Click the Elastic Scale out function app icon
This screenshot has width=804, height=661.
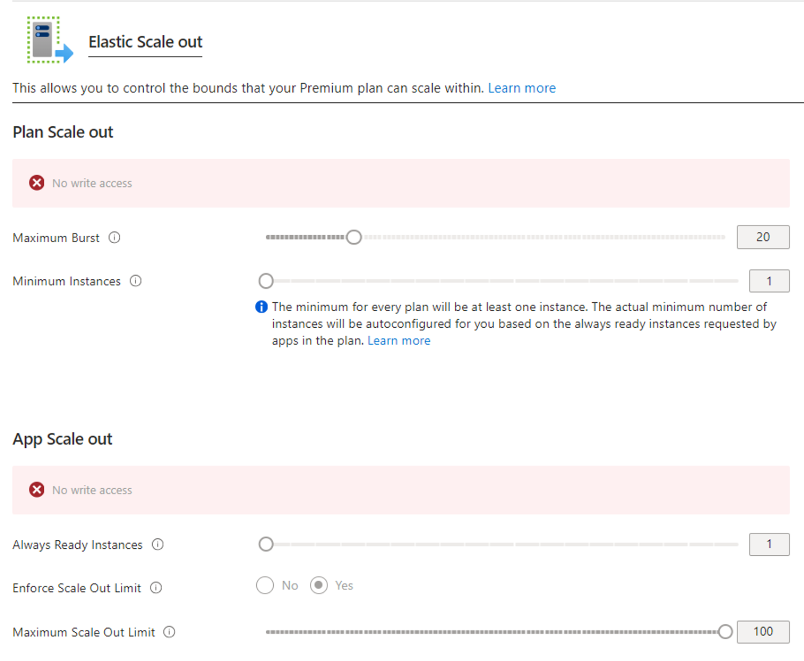click(x=44, y=38)
